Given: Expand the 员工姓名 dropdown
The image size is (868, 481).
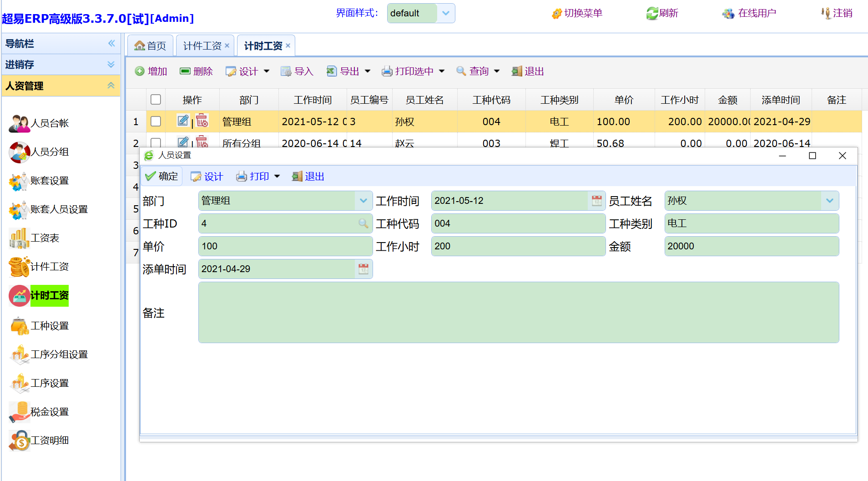Looking at the screenshot, I should [829, 201].
